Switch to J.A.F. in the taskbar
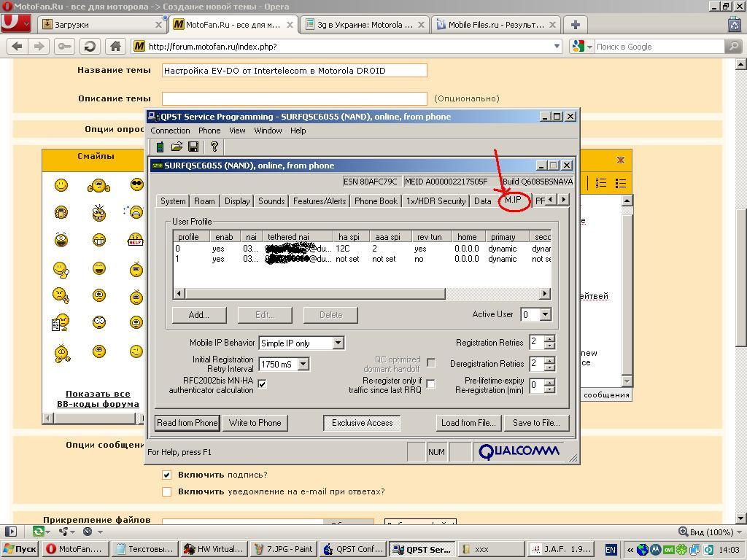The width and height of the screenshot is (747, 560). (562, 549)
